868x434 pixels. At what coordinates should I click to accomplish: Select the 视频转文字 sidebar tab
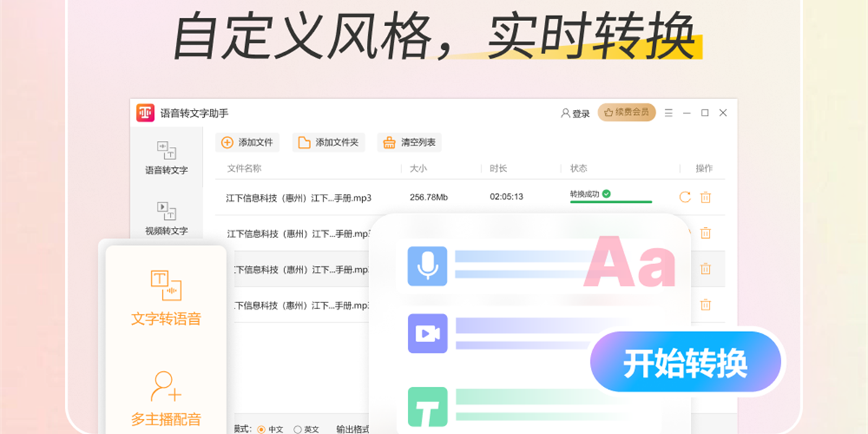tap(166, 218)
